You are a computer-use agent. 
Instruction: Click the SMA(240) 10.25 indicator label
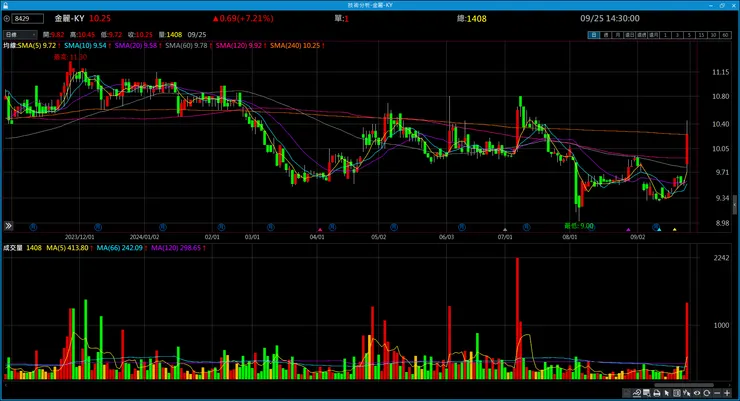(297, 46)
